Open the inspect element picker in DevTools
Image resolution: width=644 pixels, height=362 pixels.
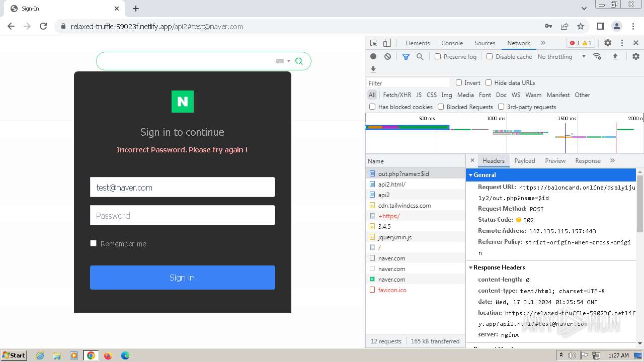click(373, 43)
